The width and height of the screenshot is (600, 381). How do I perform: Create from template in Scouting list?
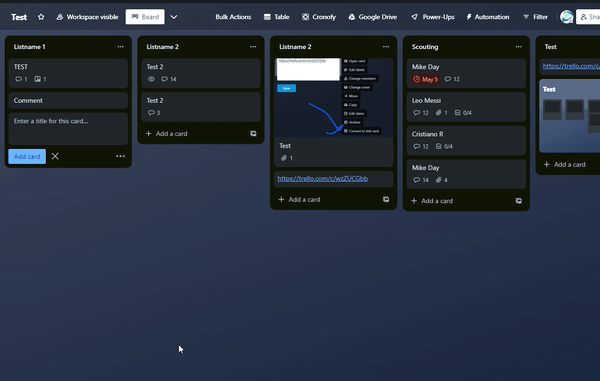point(519,201)
